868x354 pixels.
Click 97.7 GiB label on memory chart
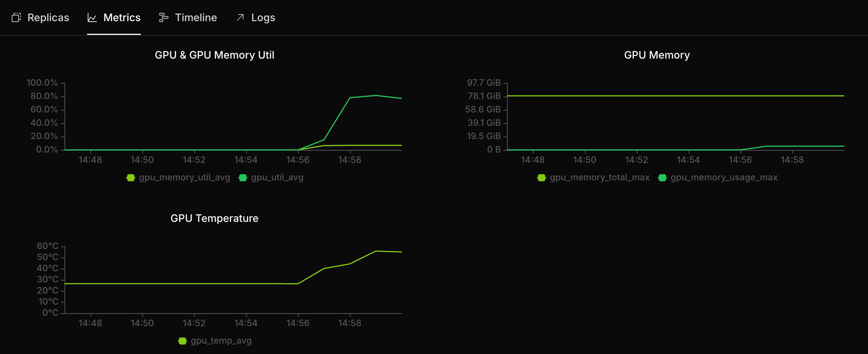484,83
